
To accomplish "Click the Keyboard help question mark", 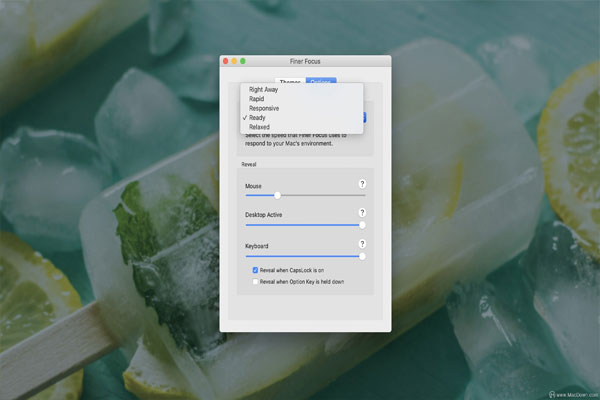I will tap(362, 243).
